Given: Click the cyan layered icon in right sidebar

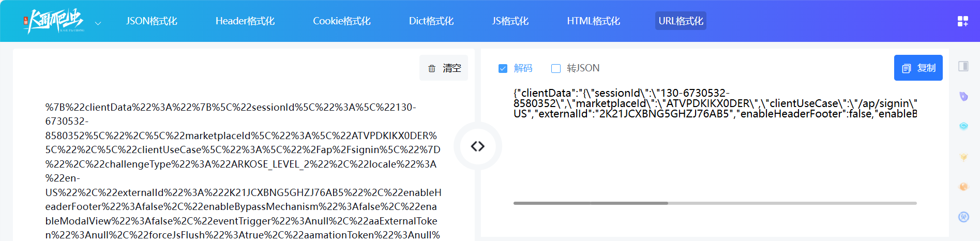Looking at the screenshot, I should pos(963,126).
